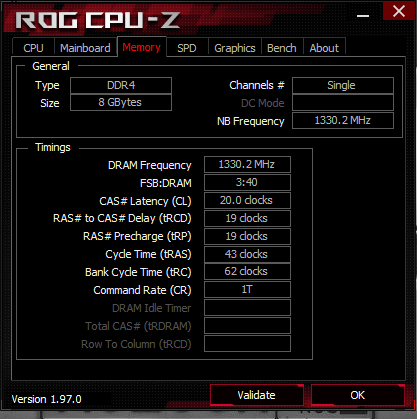Open the Mainboard tab
The width and height of the screenshot is (417, 419).
[85, 48]
